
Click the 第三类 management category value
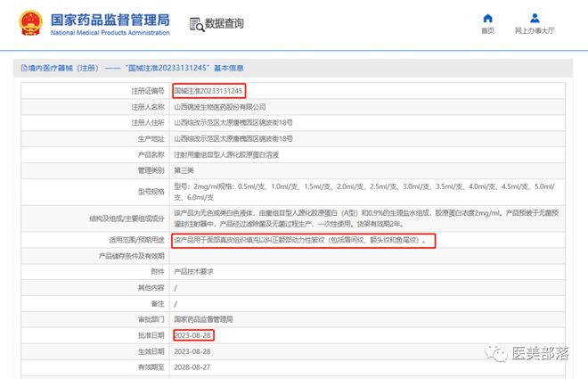184,170
